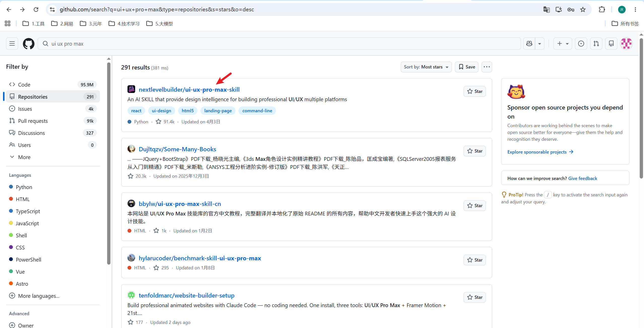Click the Give feedback link
Viewport: 644px width, 328px height.
[x=583, y=178]
